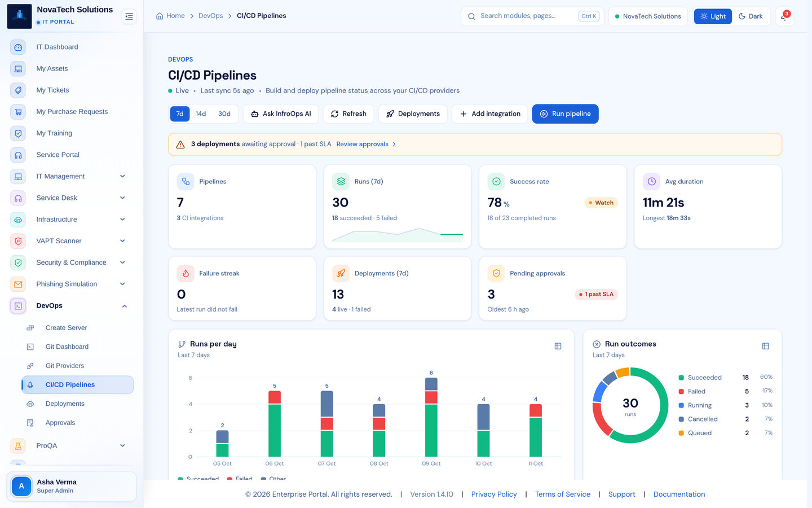
Task: Open Git Dashboard page
Action: (x=78, y=347)
